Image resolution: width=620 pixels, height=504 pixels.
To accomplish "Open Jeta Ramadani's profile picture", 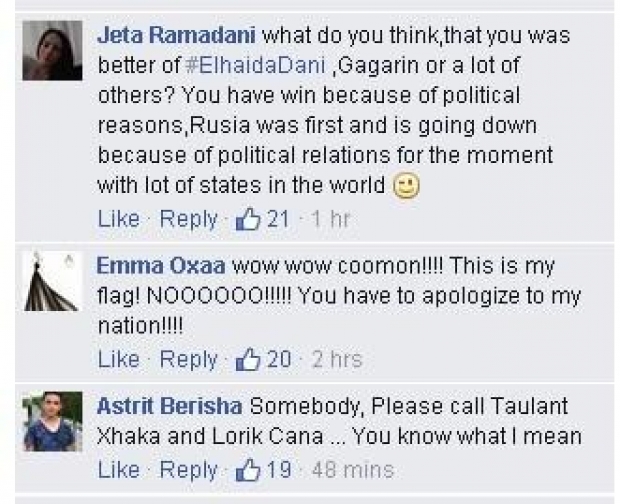I will 52,51.
